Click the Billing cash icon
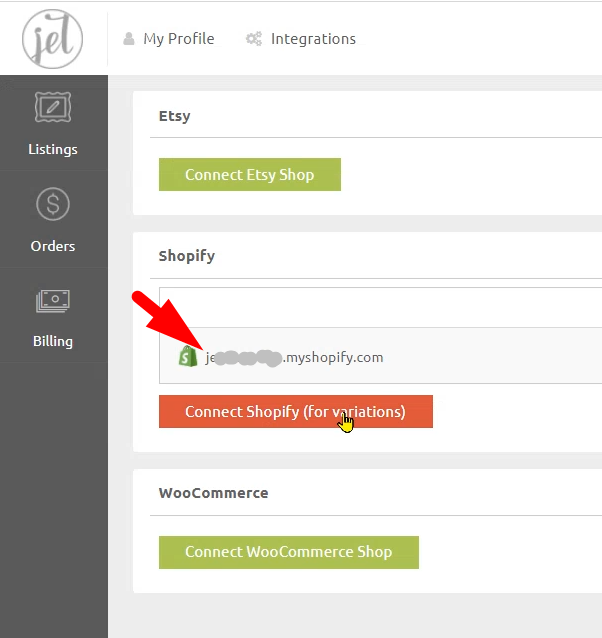Viewport: 602px width, 638px height. pos(53,300)
